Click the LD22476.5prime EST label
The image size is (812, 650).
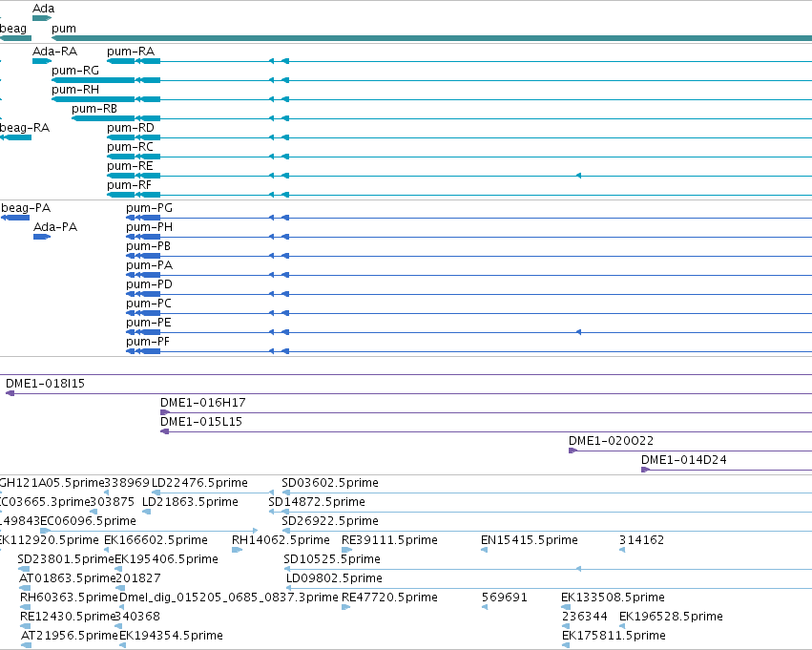[199, 483]
